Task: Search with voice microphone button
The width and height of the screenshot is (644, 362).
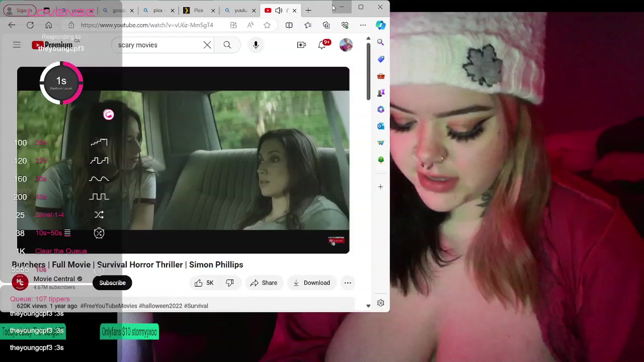Action: (x=256, y=45)
